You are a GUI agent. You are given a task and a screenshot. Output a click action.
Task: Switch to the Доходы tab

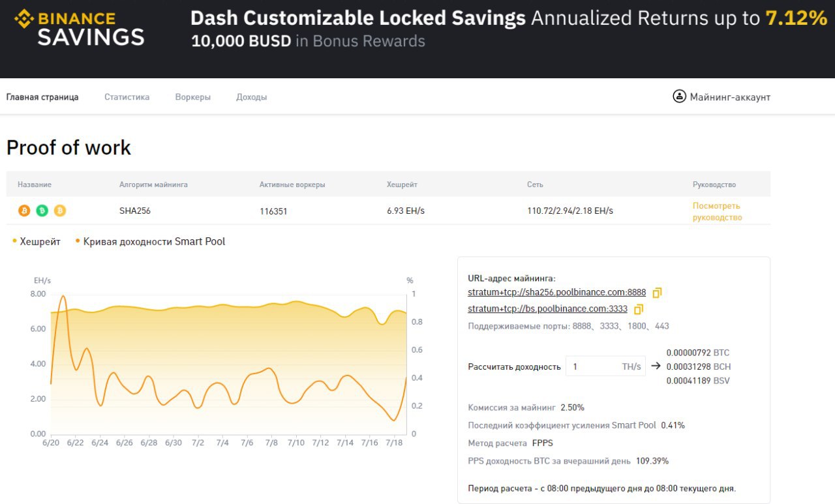(251, 97)
